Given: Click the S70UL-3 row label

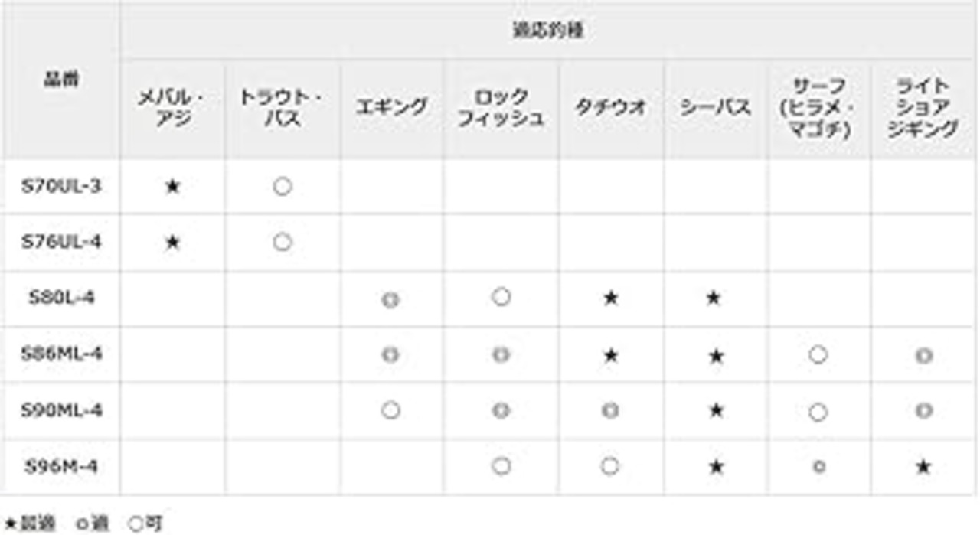Looking at the screenshot, I should (60, 186).
